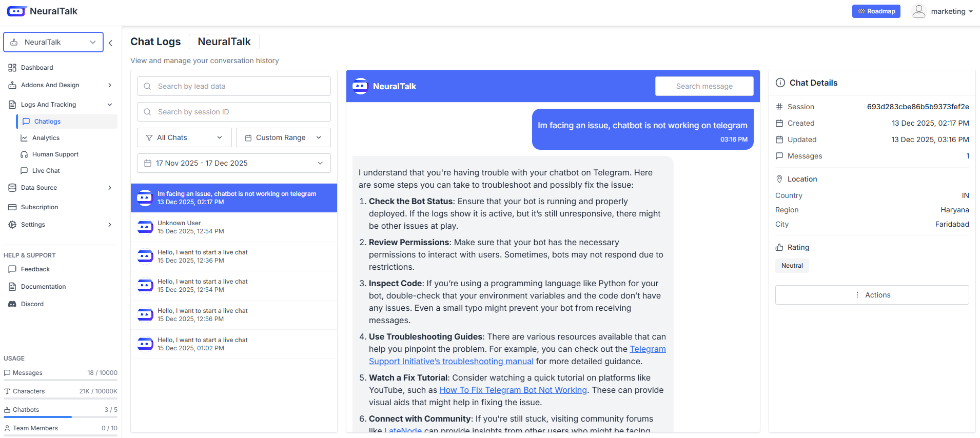The height and width of the screenshot is (438, 980).
Task: Open the 17 Nov 2025 - 17 Dec 2025 date picker
Action: (x=234, y=163)
